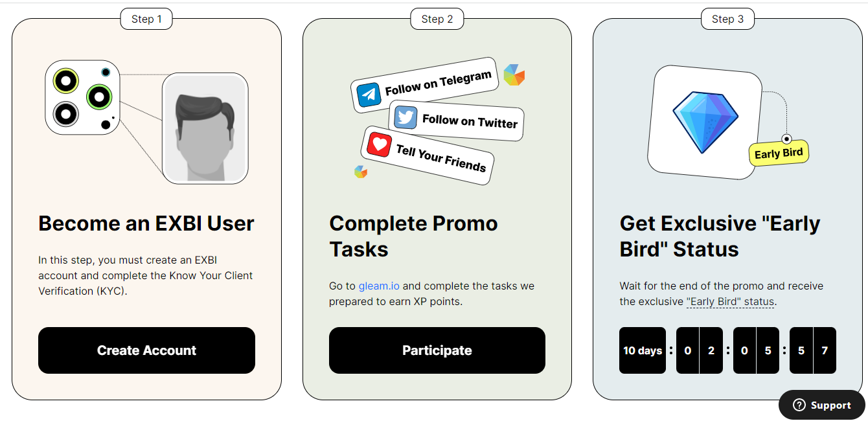
Task: Click the small Gleam logo below heart
Action: pyautogui.click(x=361, y=172)
